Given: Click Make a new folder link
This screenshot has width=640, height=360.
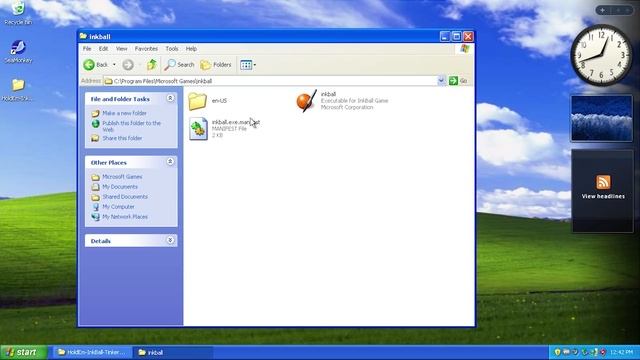Looking at the screenshot, I should click(x=124, y=113).
